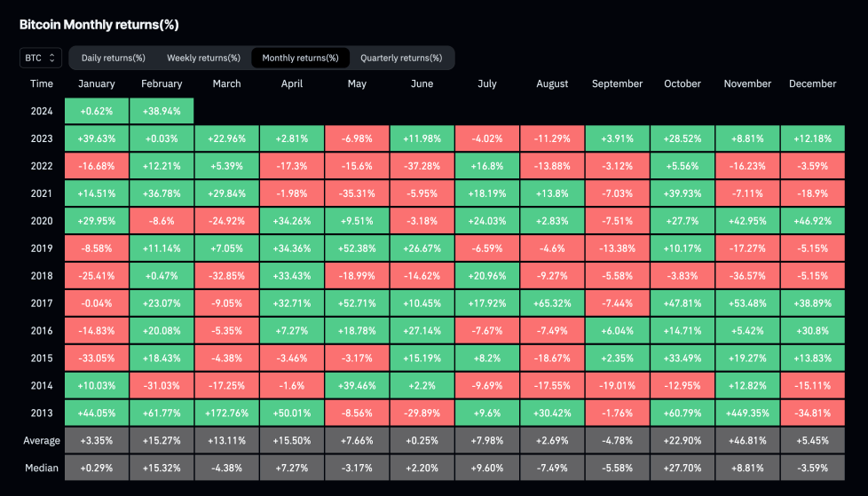Select the Monthly returns(%) tab
868x496 pixels.
point(300,58)
